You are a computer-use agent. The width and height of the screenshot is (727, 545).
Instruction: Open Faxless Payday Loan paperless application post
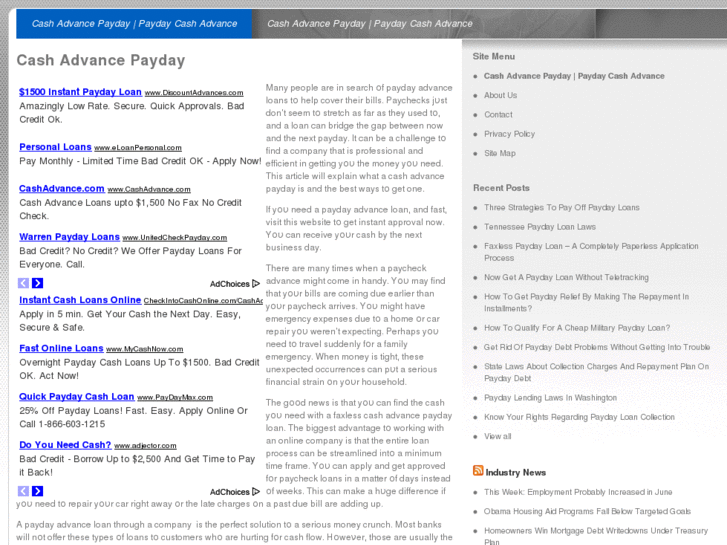[591, 252]
